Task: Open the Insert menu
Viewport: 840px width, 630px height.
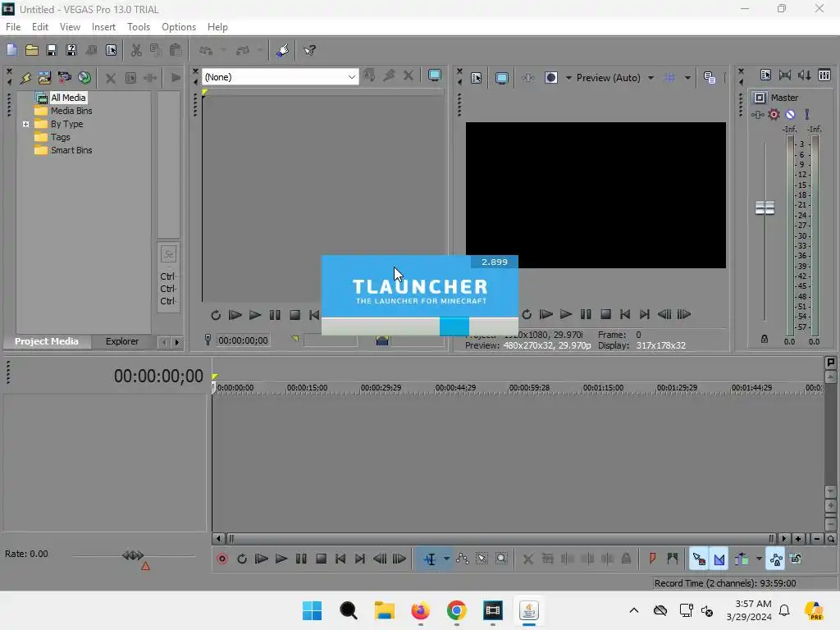Action: (103, 27)
